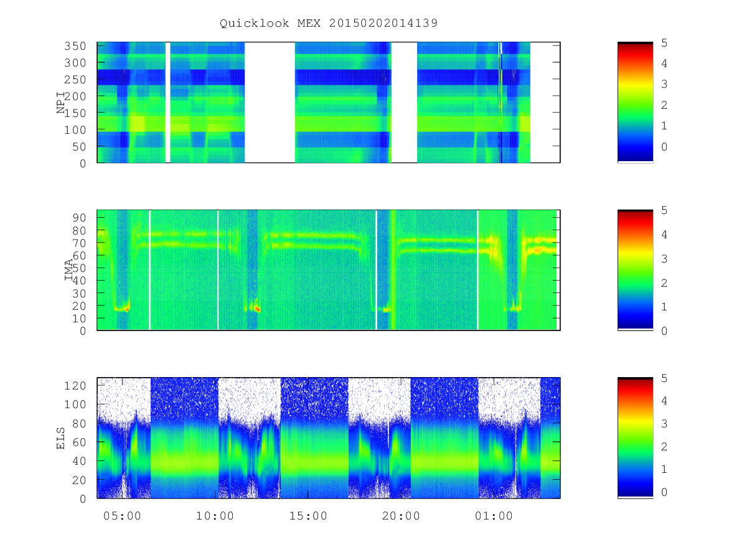Click the color scale bar beside the ELS panel
The width and height of the screenshot is (747, 560).
click(635, 437)
